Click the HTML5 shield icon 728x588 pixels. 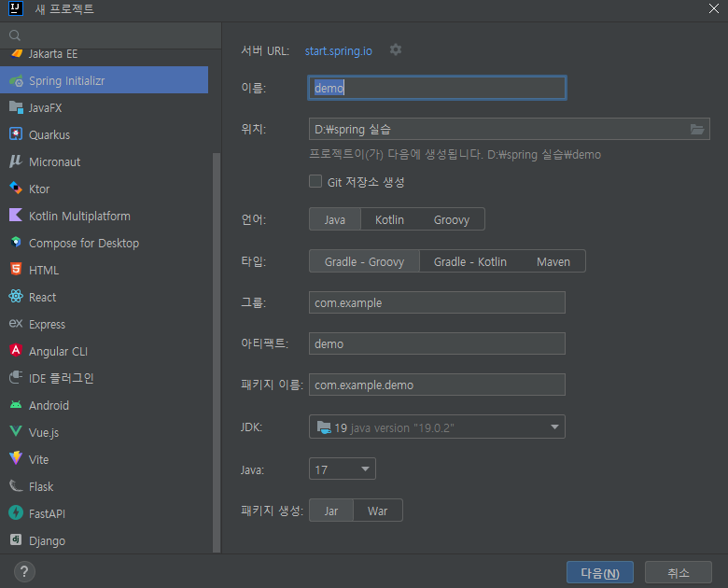[x=16, y=270]
